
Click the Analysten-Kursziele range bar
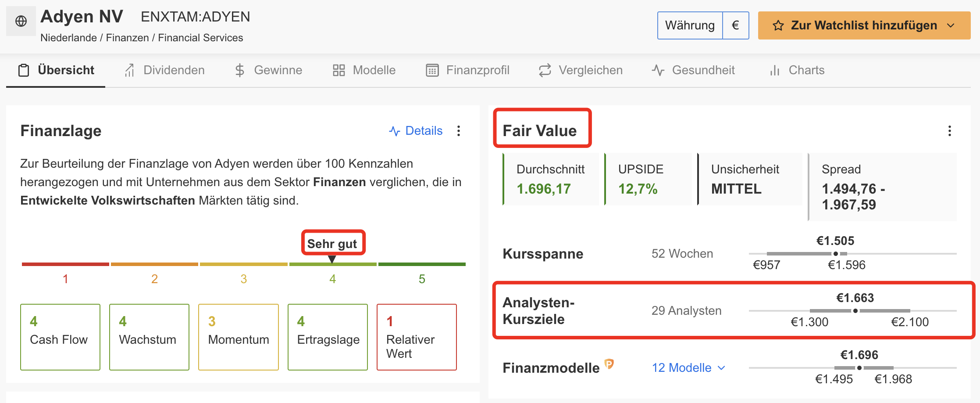click(x=852, y=311)
